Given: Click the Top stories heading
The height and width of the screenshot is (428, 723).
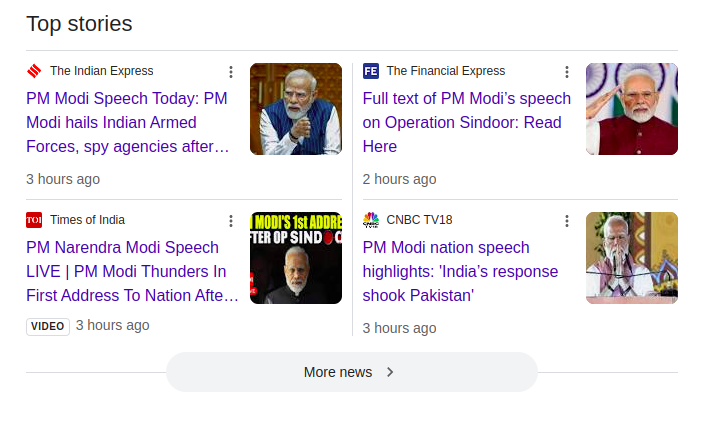Looking at the screenshot, I should pos(79,24).
